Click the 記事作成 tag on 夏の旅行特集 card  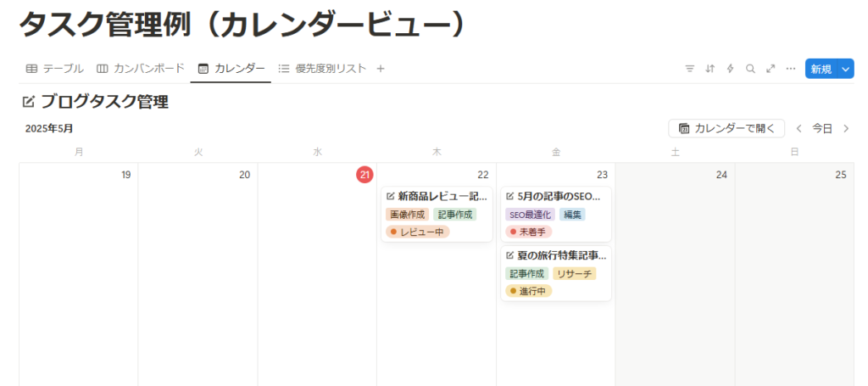tap(526, 273)
